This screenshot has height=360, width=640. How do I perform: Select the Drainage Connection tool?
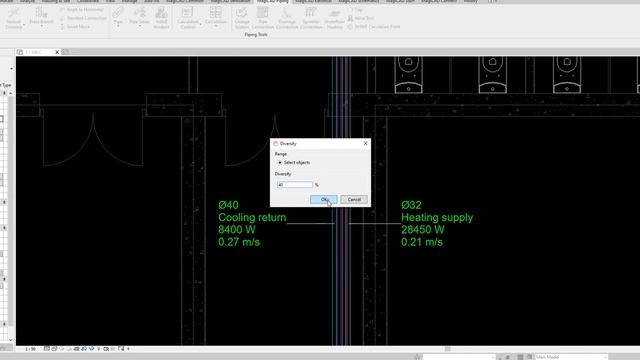(287, 17)
